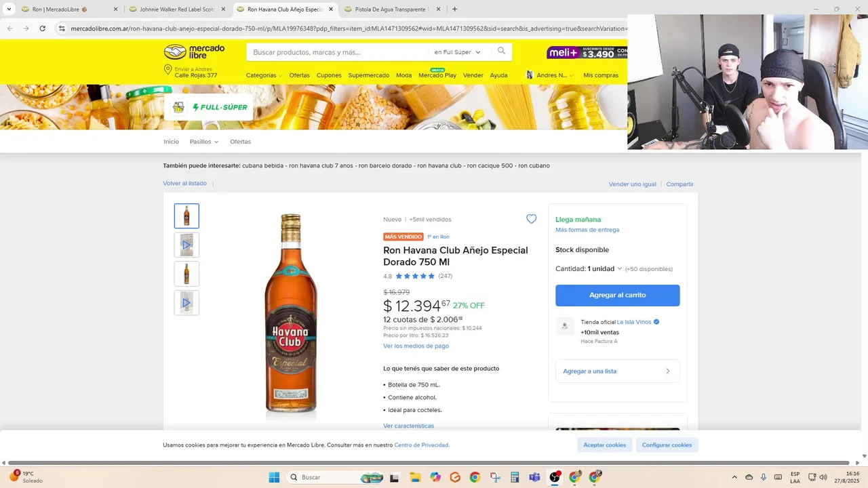Add product to favorites with heart icon
Viewport: 868px width, 488px height.
pos(531,219)
